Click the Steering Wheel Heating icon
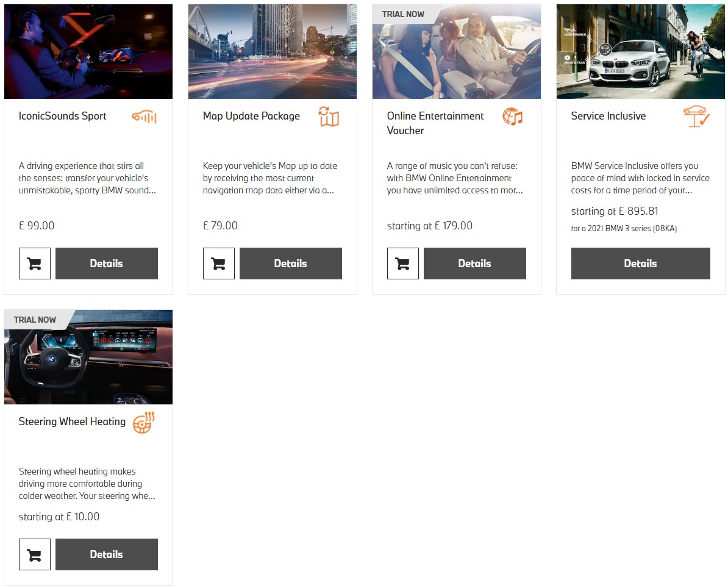This screenshot has height=588, width=728. pyautogui.click(x=144, y=422)
